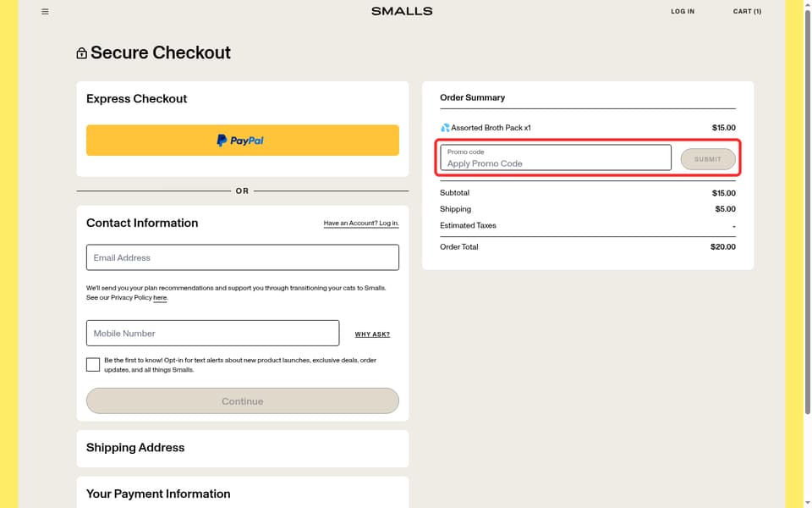Open CART (1)

[x=747, y=11]
